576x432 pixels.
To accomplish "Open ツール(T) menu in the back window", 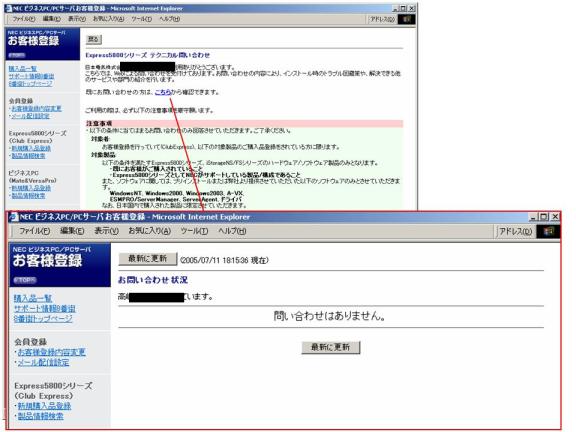I will [141, 19].
